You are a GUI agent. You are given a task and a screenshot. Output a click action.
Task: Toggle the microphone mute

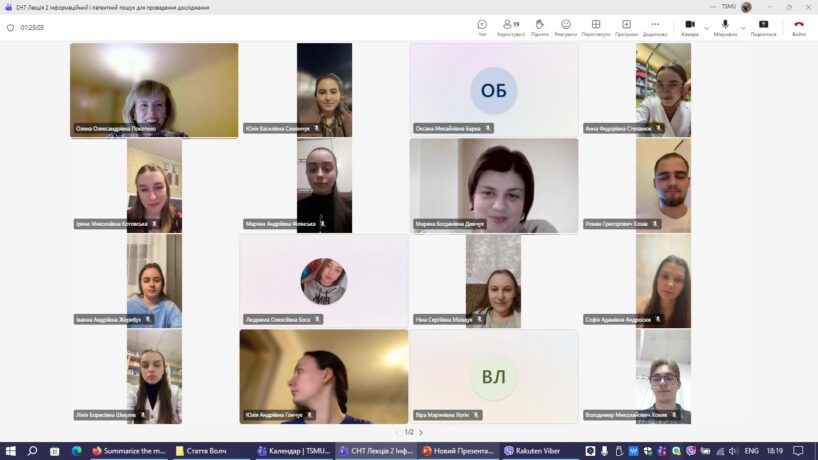(x=725, y=27)
